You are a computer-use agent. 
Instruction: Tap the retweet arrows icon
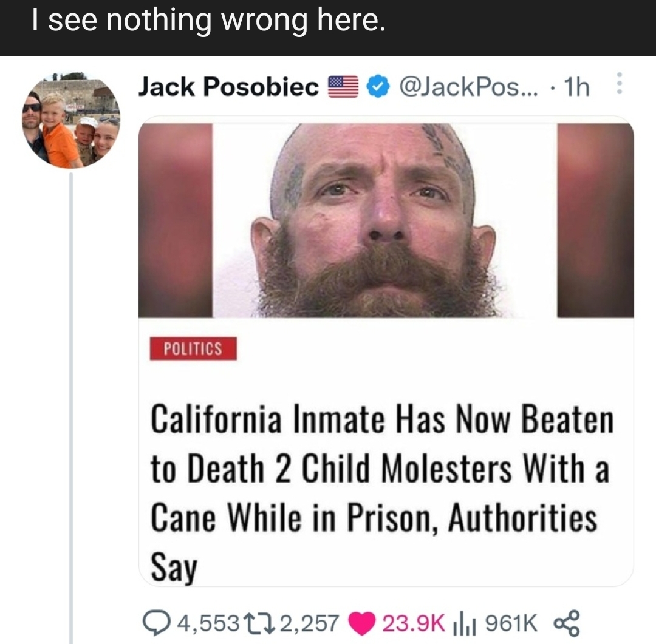click(262, 623)
